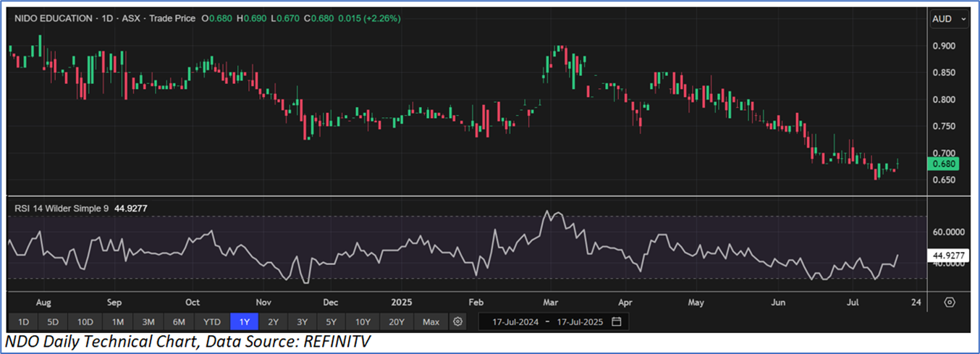Click the 17-Jul-2024 start date field
The height and width of the screenshot is (354, 980).
[x=516, y=321]
